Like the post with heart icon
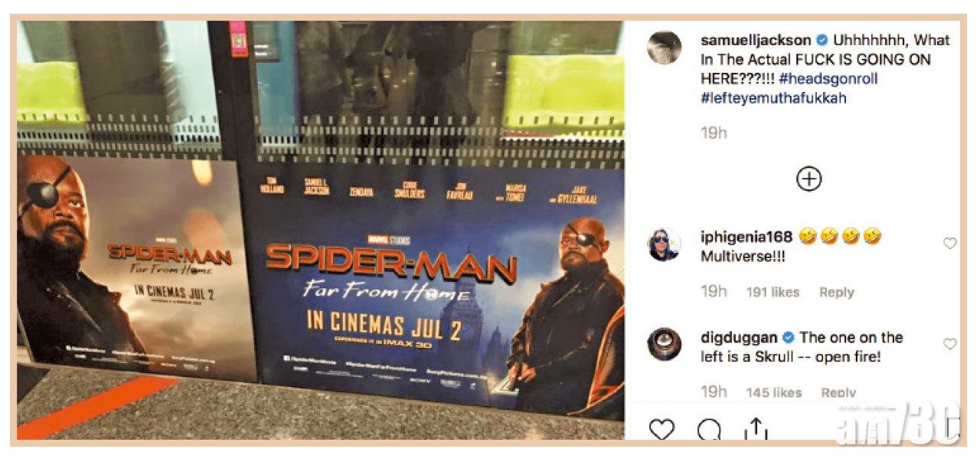Screen dimensions: 980x462 pyautogui.click(x=661, y=429)
